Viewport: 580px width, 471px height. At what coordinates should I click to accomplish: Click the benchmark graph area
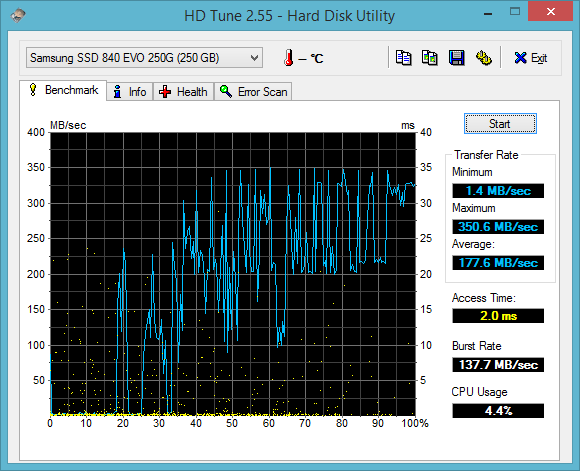[x=233, y=274]
